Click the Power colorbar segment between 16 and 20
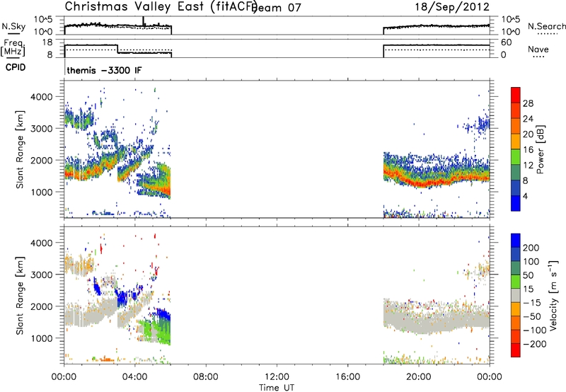 (x=516, y=142)
